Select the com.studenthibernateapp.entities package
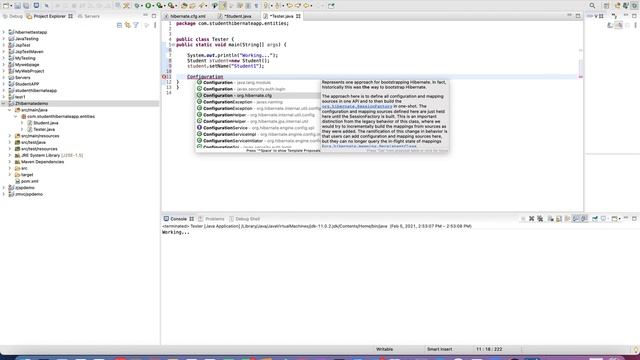The image size is (640, 360). point(61,116)
